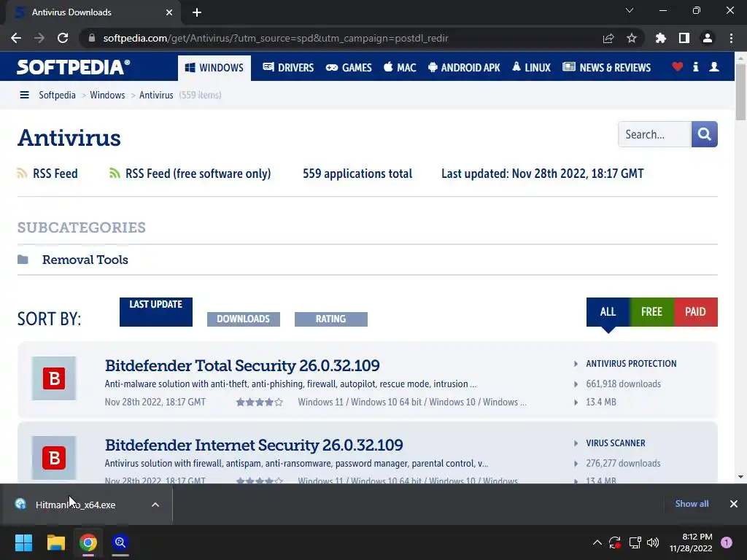The height and width of the screenshot is (560, 747).
Task: Click Chrome icon in taskbar
Action: coord(88,542)
